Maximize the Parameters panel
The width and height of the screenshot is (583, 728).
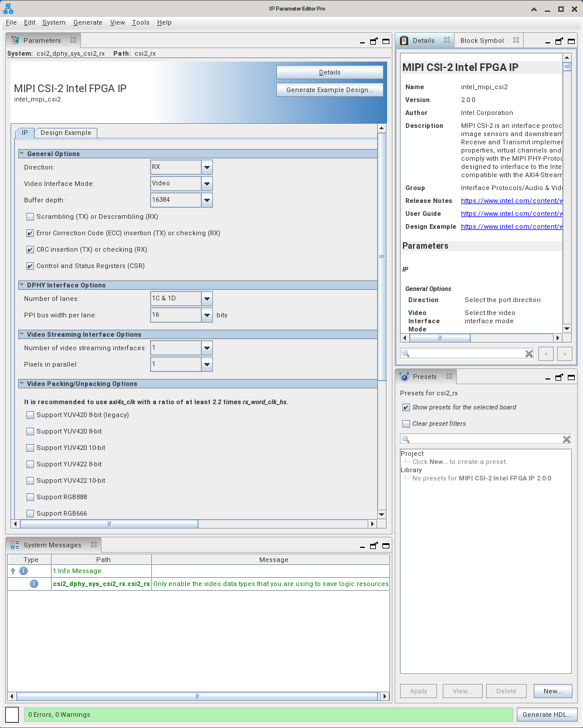[x=386, y=41]
